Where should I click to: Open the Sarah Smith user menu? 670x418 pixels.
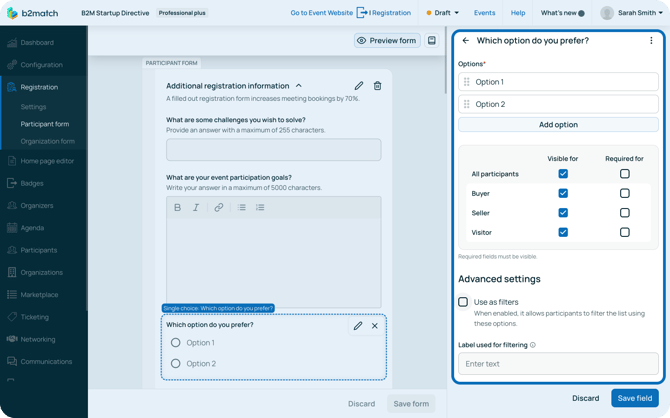tap(632, 13)
